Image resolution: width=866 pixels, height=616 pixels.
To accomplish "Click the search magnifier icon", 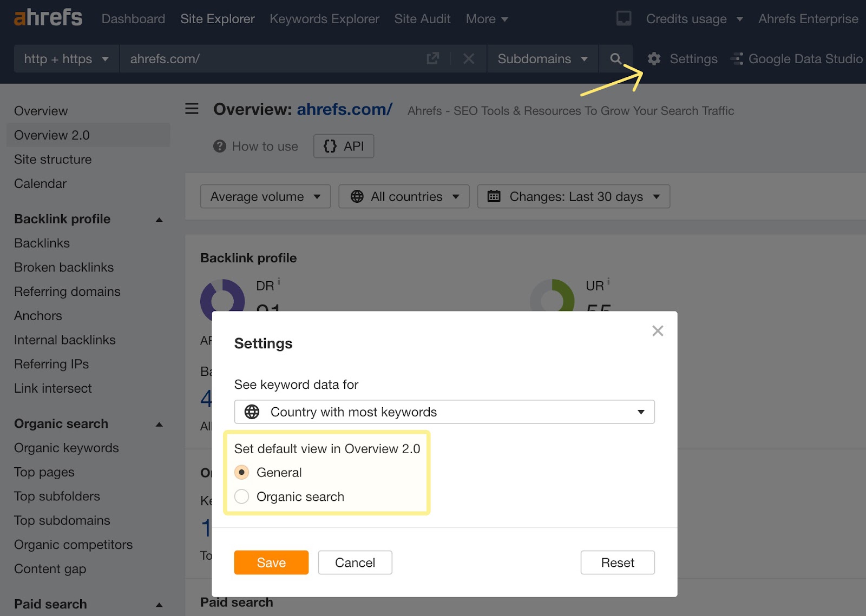I will [x=615, y=59].
